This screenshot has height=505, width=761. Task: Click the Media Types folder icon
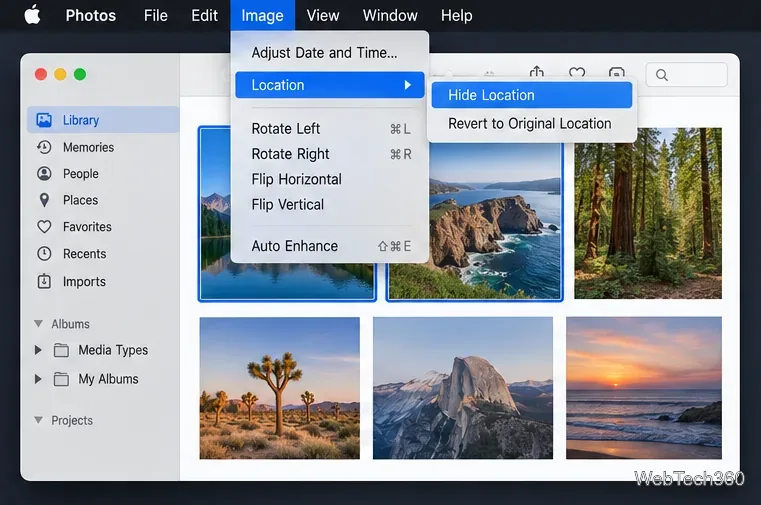61,350
